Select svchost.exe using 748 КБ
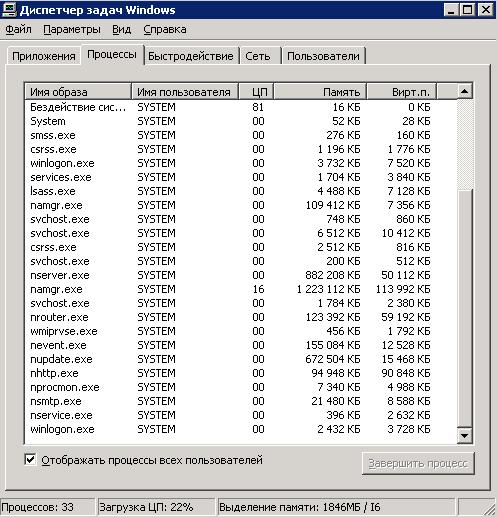 coord(241,219)
